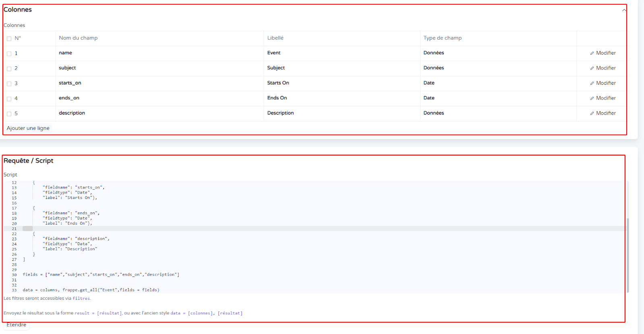Toggle the select-all checkbox in the table header
644x334 pixels.
pos(9,39)
